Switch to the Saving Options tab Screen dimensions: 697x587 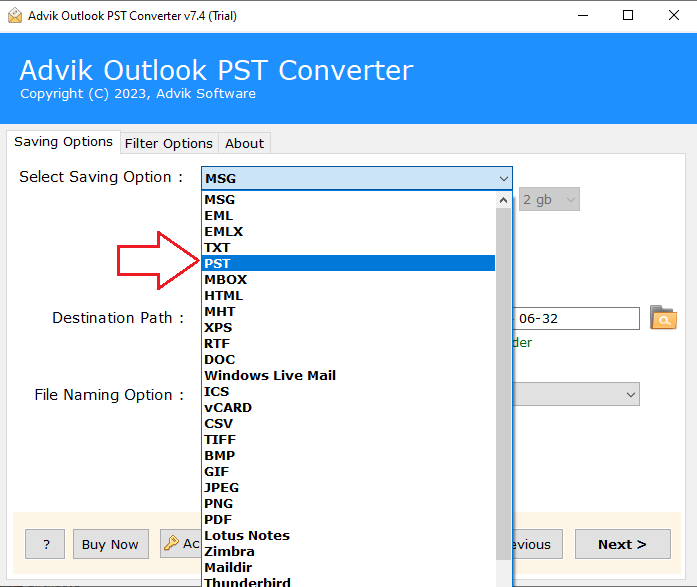coord(64,142)
